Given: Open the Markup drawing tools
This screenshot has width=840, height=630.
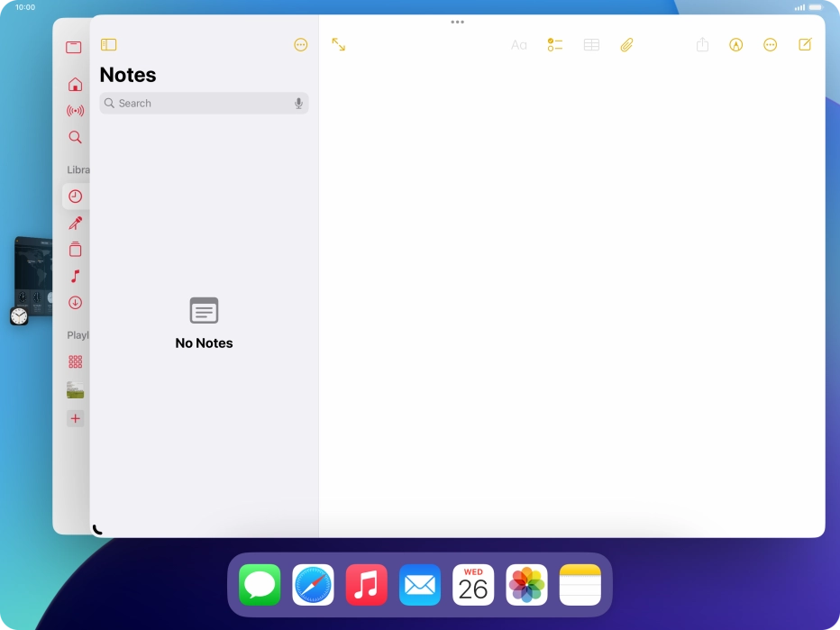Looking at the screenshot, I should [736, 44].
